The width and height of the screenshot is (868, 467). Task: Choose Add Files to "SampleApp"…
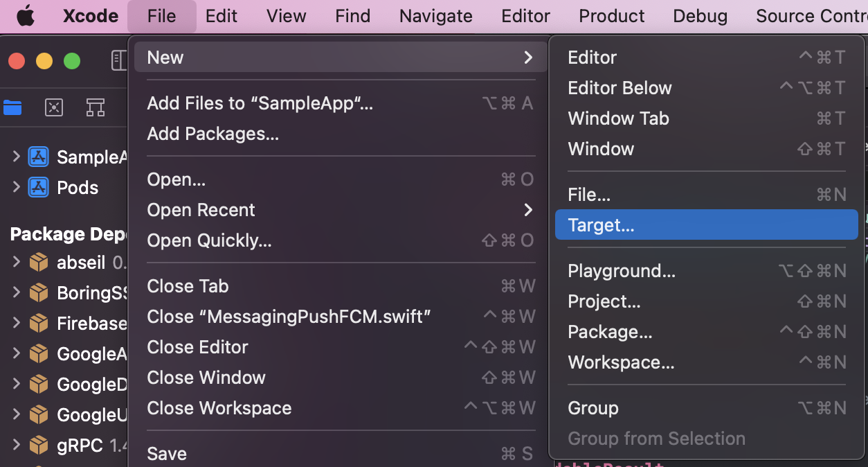click(x=338, y=103)
